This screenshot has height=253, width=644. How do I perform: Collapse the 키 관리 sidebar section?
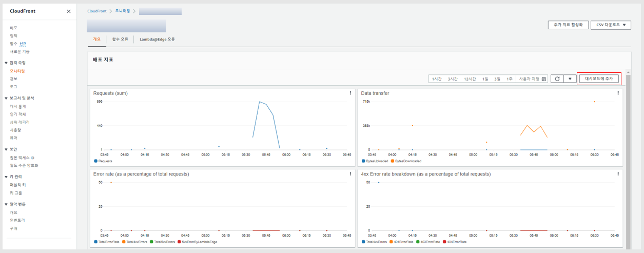pos(6,177)
